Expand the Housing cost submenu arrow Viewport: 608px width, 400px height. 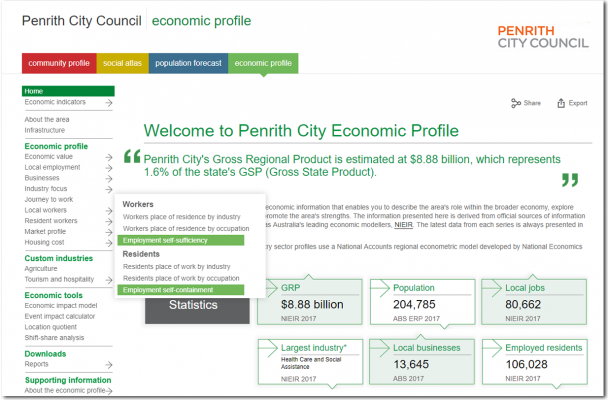point(107,242)
